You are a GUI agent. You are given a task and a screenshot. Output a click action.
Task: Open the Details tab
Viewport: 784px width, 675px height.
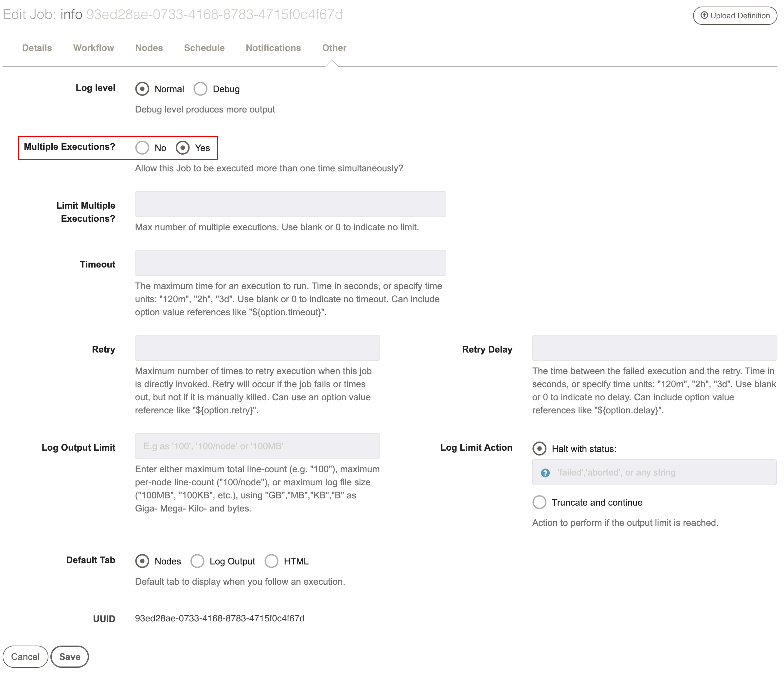click(37, 48)
